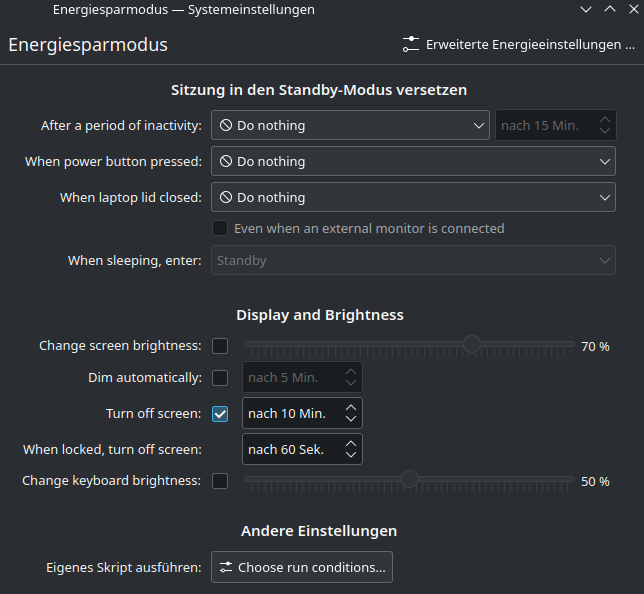Image resolution: width=644 pixels, height=594 pixels.
Task: Click up arrow of When locked spinbox
Action: click(350, 443)
